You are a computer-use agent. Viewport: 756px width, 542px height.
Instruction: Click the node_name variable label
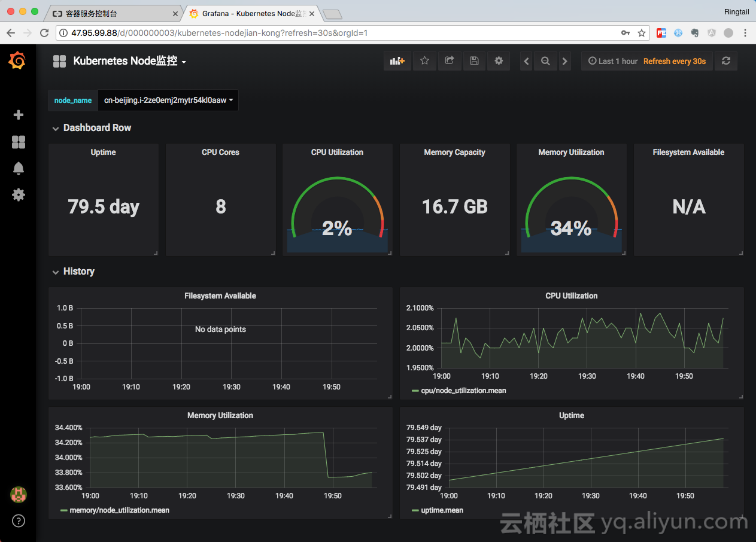[x=73, y=101]
